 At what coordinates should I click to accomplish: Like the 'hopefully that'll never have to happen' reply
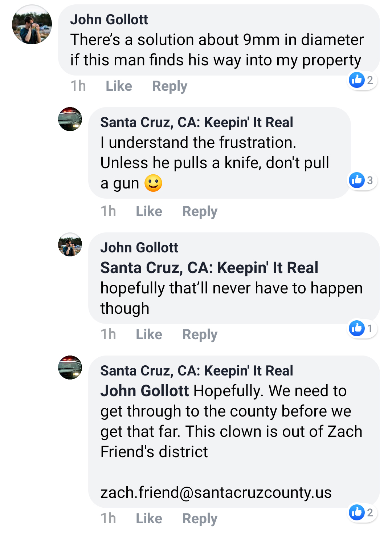click(149, 334)
